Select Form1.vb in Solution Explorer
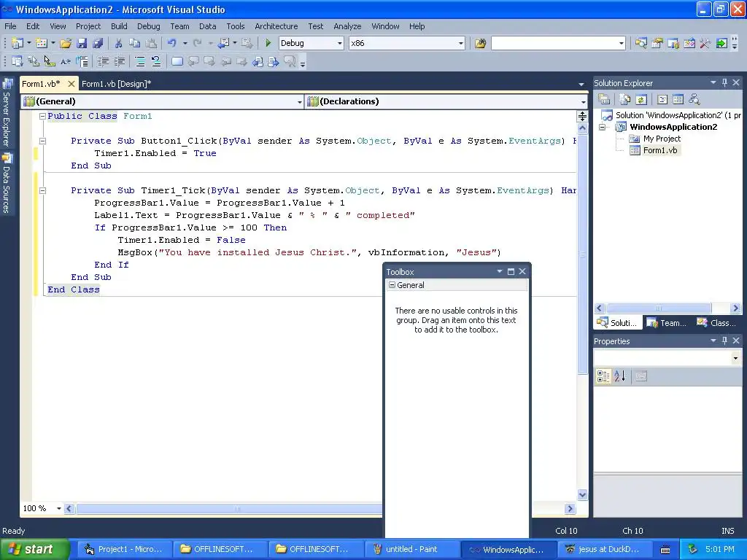This screenshot has height=560, width=747. pyautogui.click(x=659, y=150)
